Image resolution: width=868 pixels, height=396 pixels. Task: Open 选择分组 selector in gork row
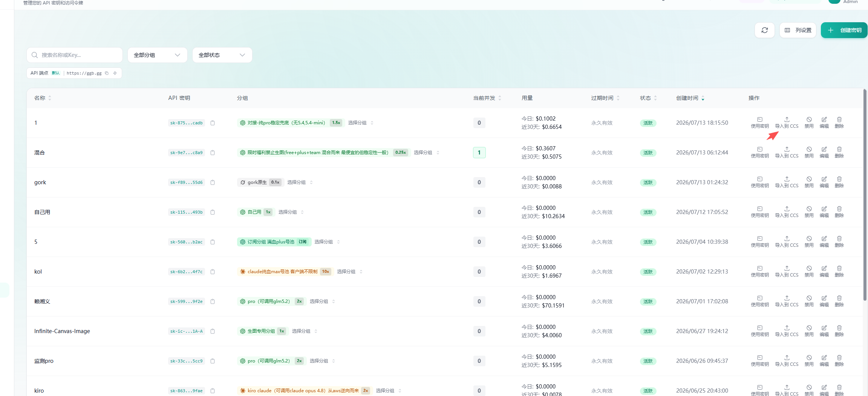[300, 182]
